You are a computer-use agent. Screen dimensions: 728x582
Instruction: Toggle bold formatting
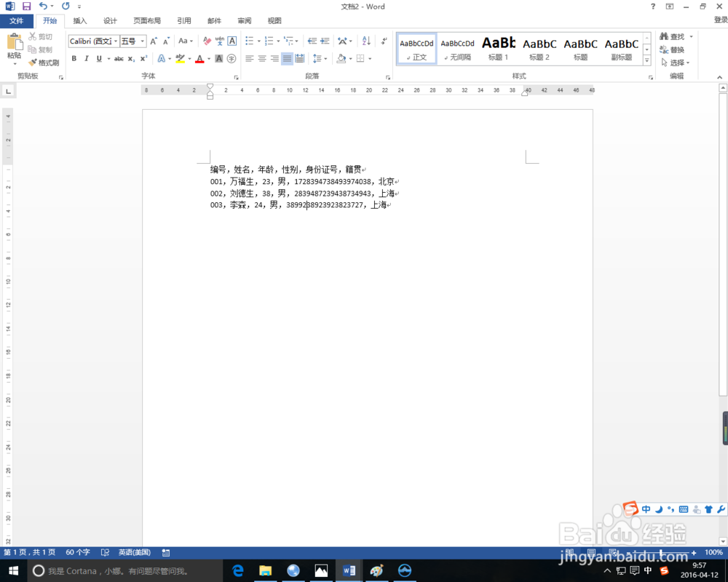(x=74, y=58)
